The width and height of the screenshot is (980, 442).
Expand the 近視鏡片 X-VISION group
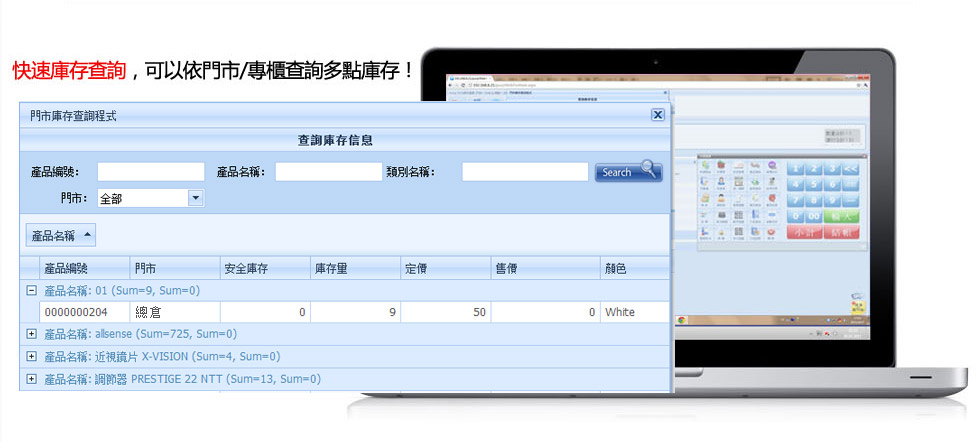pyautogui.click(x=31, y=356)
